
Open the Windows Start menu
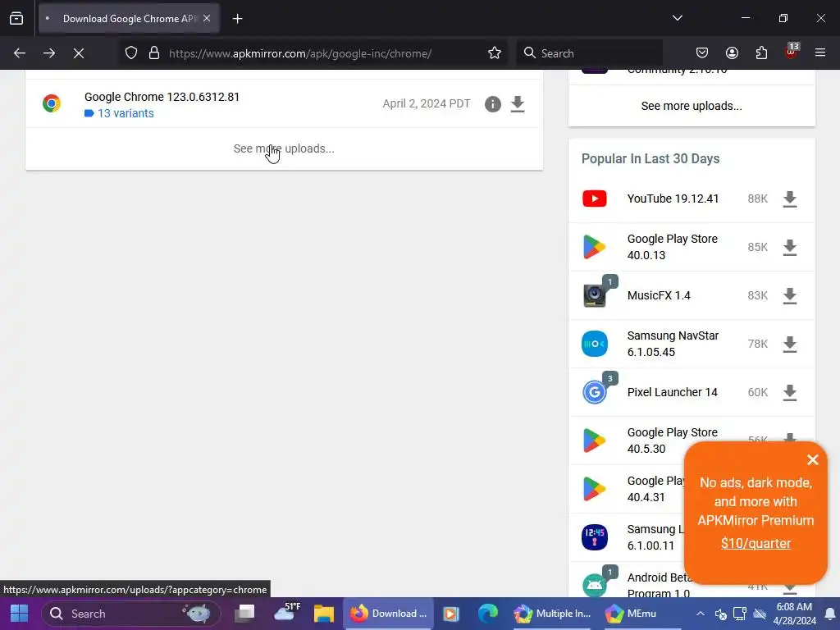click(20, 614)
